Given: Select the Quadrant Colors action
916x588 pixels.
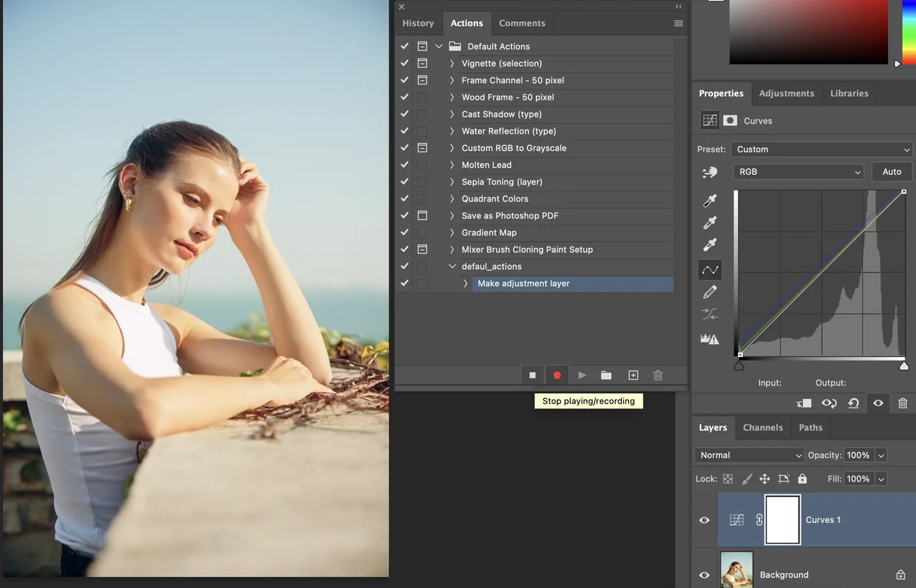Looking at the screenshot, I should click(x=495, y=199).
